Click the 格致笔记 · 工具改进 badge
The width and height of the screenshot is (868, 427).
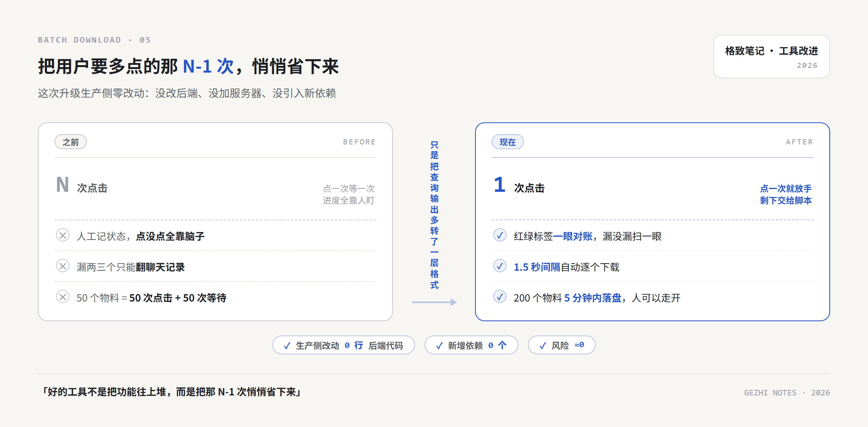771,56
